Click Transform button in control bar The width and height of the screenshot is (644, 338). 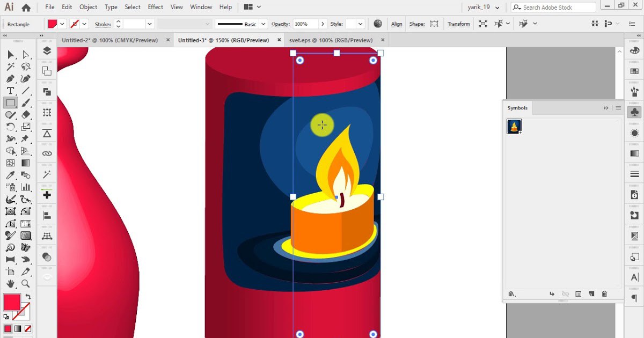pos(459,24)
